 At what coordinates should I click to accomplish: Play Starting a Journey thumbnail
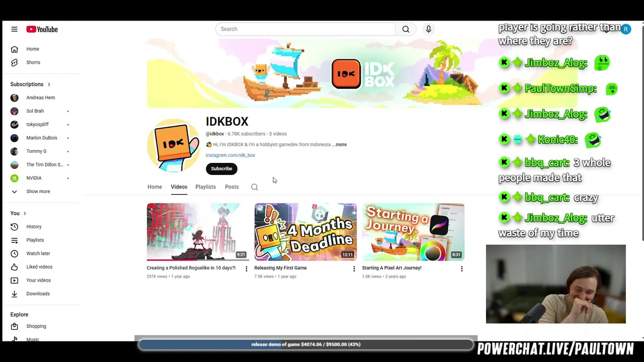point(413,232)
